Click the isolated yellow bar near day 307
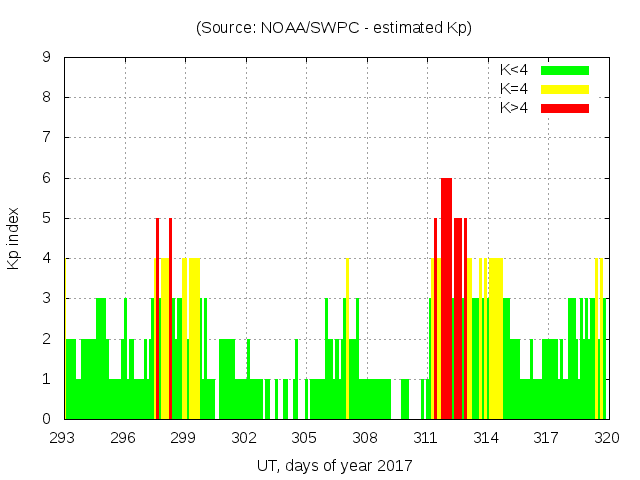Viewport: 640px width, 480px height. [x=347, y=340]
